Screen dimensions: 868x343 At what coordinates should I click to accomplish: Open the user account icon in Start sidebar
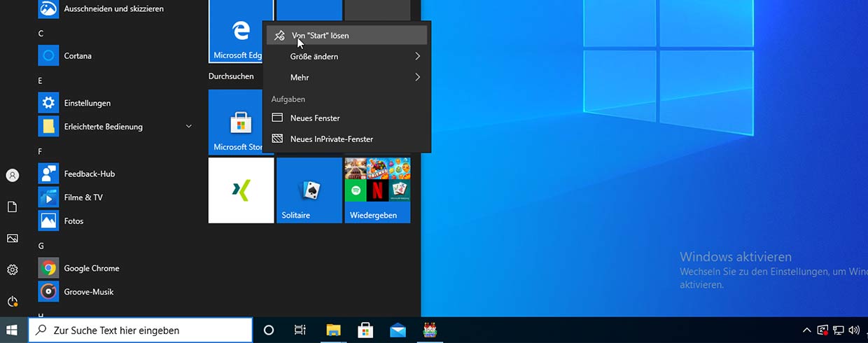[13, 175]
